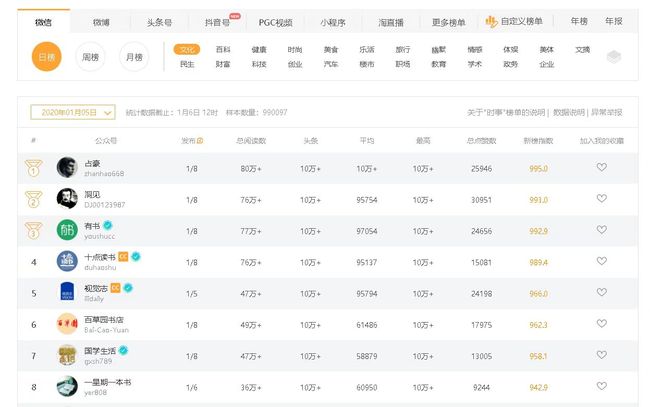Open 有书's green avatar
The image size is (650, 407).
click(x=67, y=230)
